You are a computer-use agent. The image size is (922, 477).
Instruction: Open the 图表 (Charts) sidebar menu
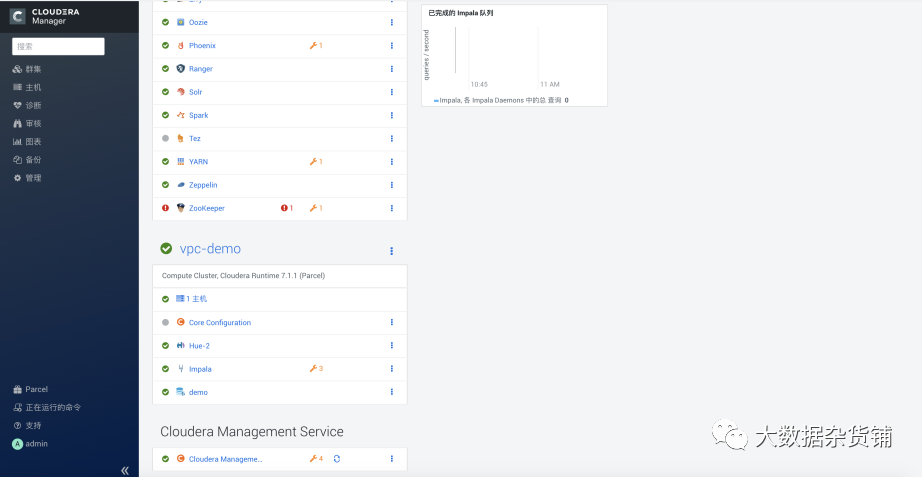(x=27, y=142)
